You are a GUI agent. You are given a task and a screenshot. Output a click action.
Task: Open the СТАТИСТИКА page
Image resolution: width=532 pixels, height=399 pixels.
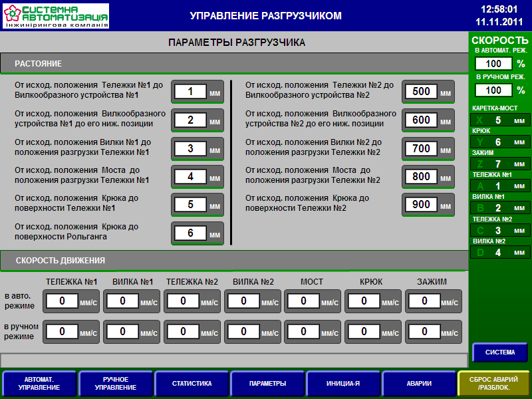coord(192,384)
